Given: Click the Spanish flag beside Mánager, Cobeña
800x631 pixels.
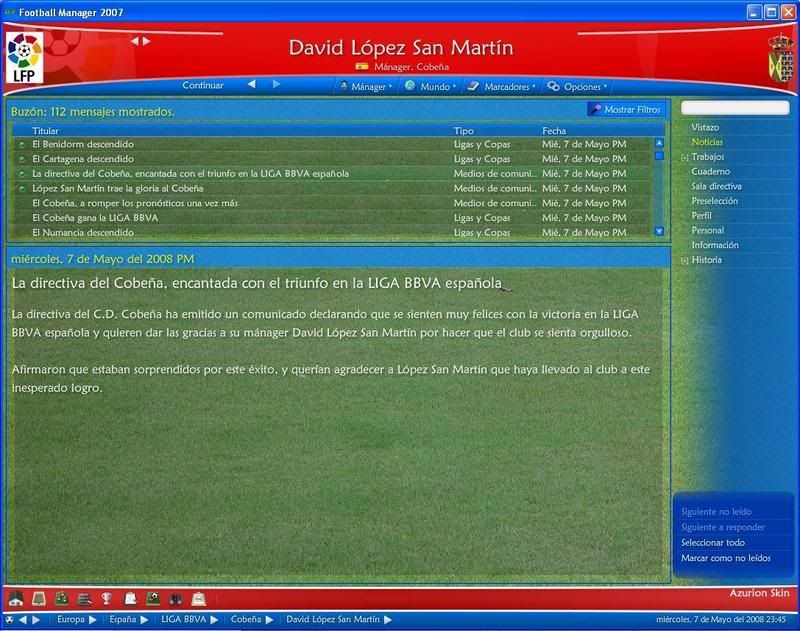Looking at the screenshot, I should pyautogui.click(x=362, y=66).
